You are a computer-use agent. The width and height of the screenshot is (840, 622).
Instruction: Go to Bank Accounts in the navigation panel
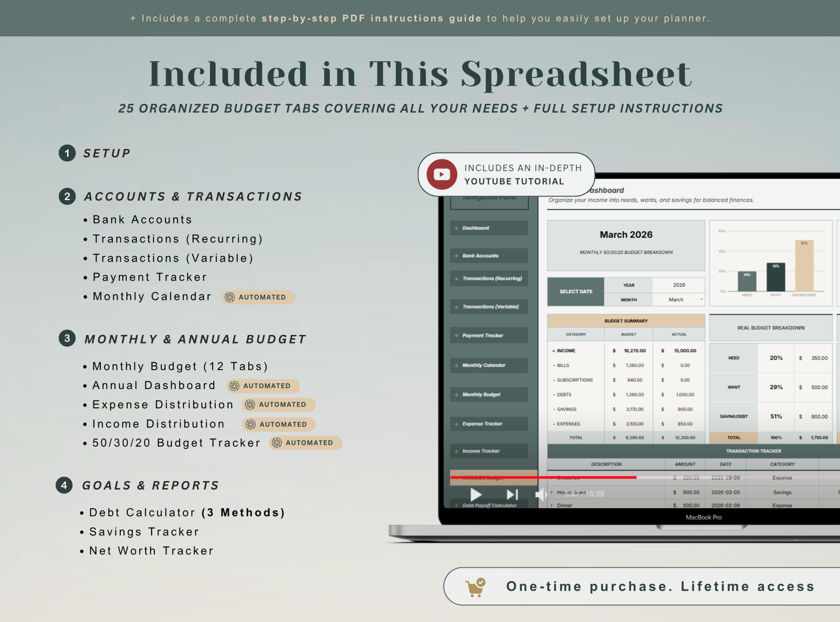[x=489, y=256]
